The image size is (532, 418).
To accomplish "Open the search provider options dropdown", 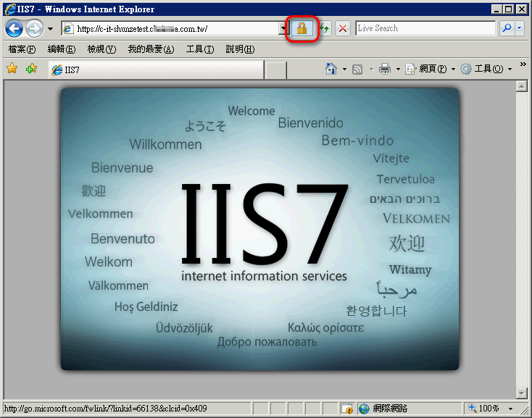I will click(x=520, y=28).
